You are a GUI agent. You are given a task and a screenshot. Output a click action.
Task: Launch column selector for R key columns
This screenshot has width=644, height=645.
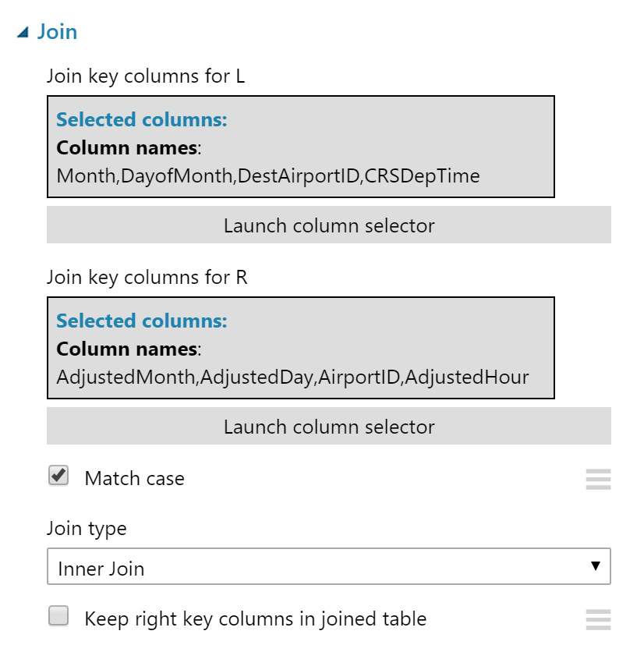[x=328, y=427]
